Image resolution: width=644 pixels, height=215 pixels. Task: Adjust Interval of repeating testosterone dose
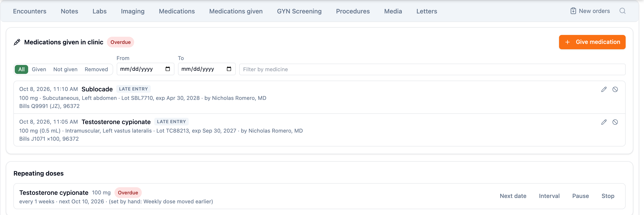click(549, 196)
